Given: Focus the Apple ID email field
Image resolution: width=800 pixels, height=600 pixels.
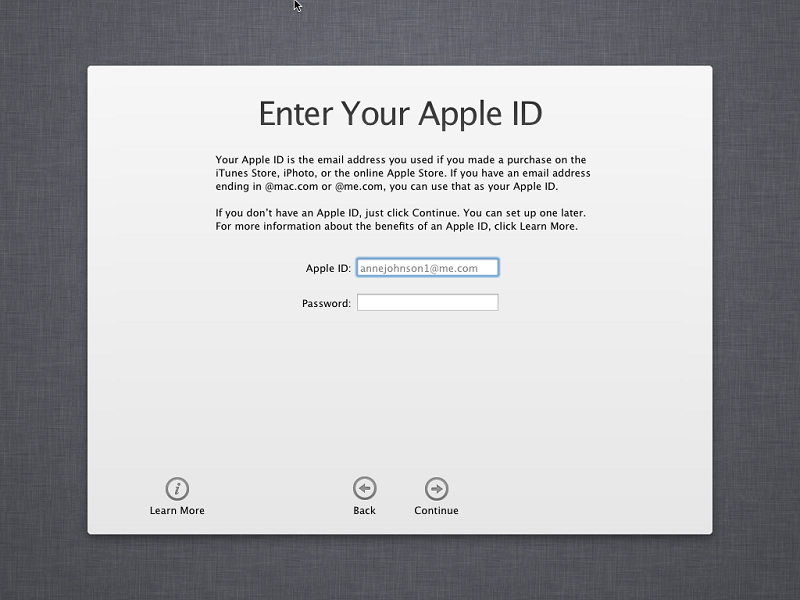Looking at the screenshot, I should click(428, 268).
